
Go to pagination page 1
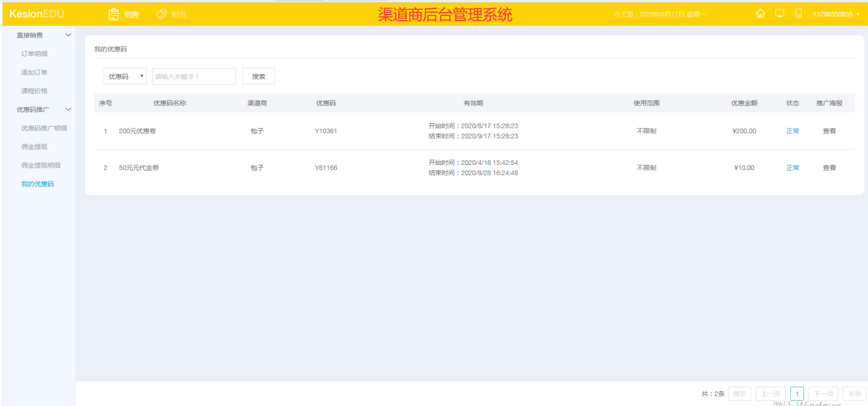click(797, 394)
